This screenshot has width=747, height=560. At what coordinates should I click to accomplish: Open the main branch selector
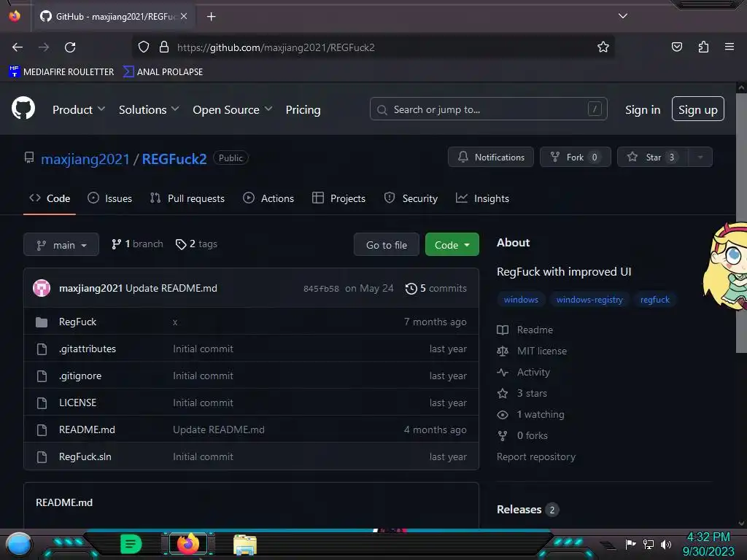(61, 245)
